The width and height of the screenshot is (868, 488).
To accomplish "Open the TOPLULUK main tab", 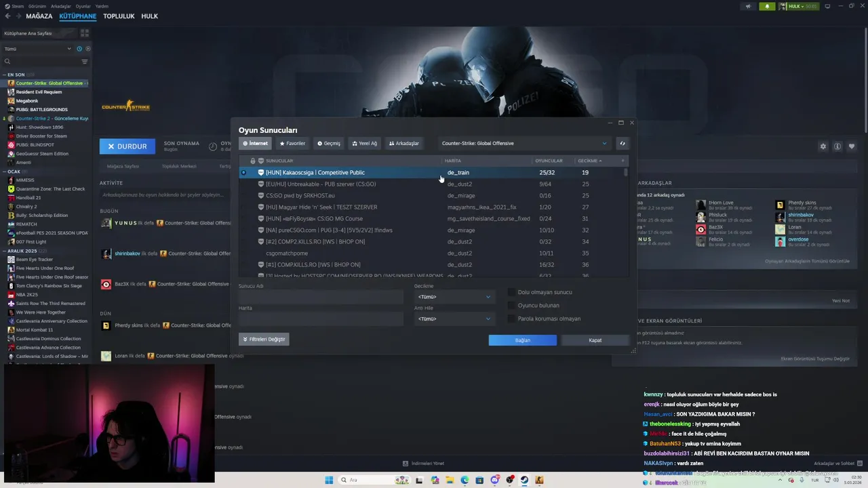I will [x=119, y=16].
